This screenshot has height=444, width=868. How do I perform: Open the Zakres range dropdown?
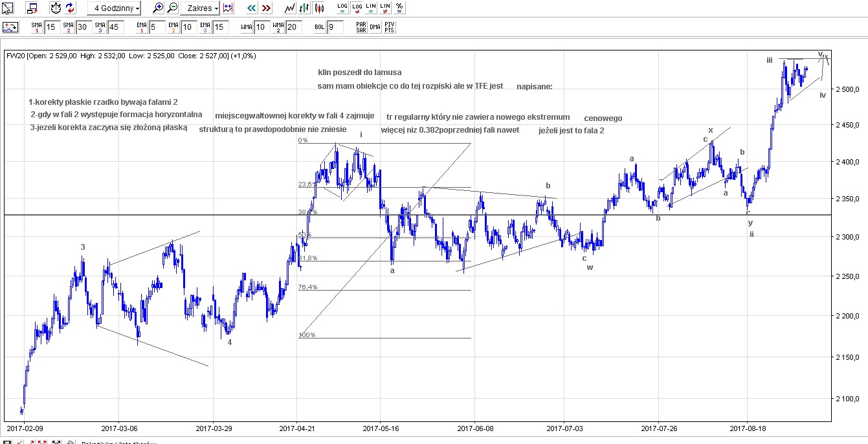coord(199,8)
